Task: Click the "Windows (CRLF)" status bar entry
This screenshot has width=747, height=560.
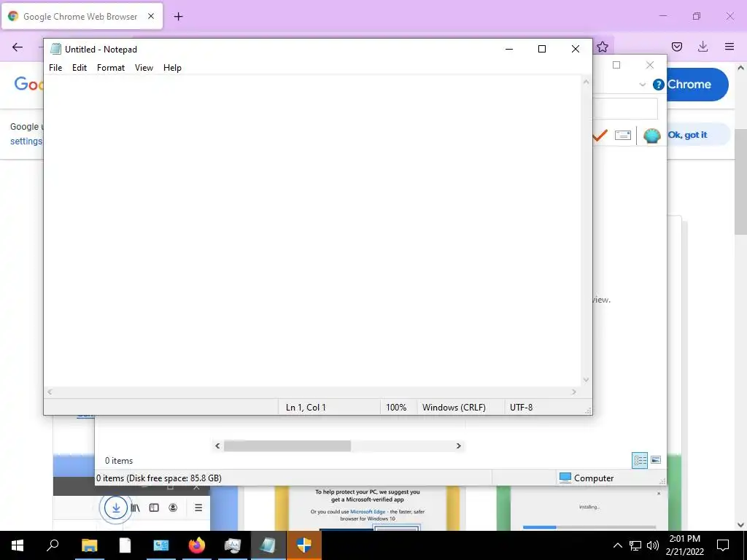Action: pos(454,408)
